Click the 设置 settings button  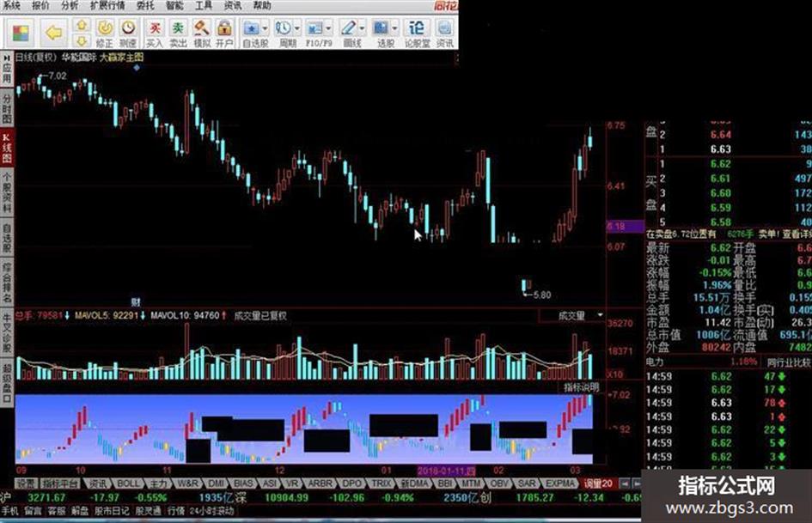[26, 483]
